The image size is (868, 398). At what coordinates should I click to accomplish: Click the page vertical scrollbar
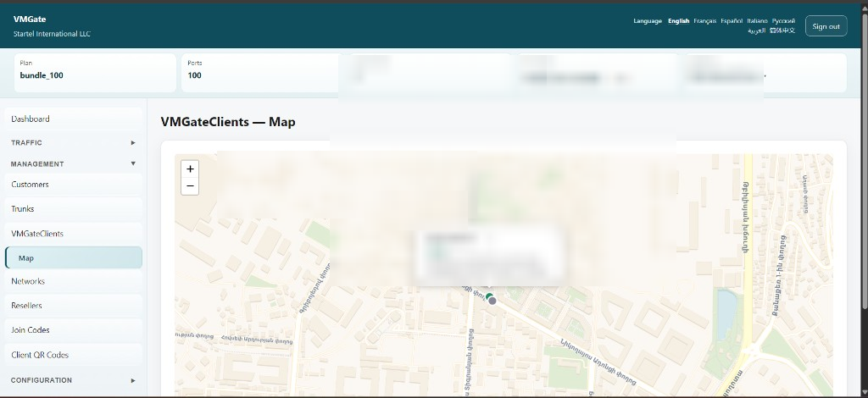point(865,160)
